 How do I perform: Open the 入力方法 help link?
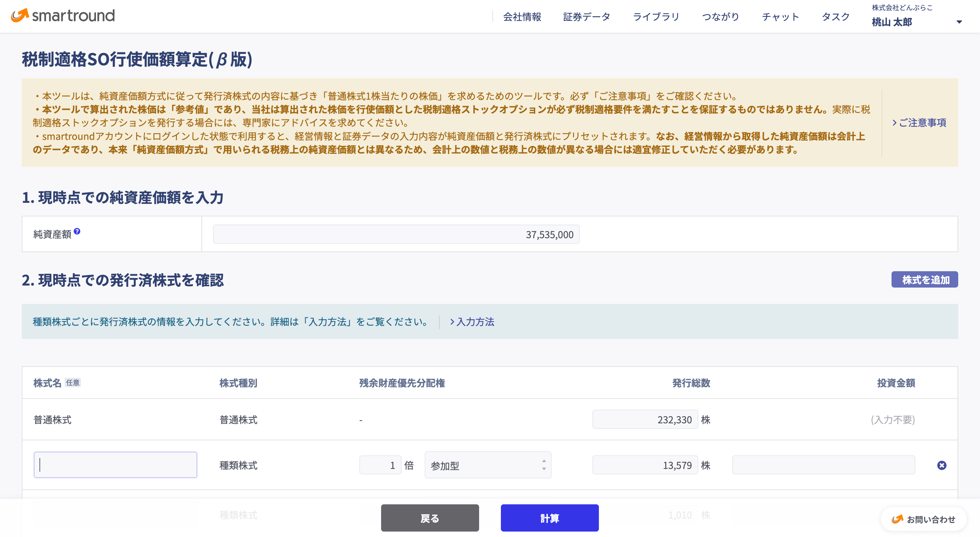pyautogui.click(x=472, y=322)
